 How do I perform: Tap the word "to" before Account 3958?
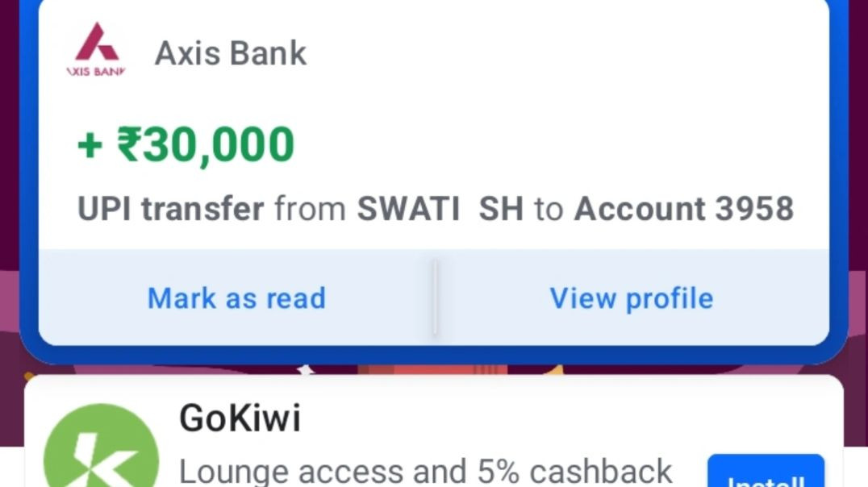tap(549, 210)
